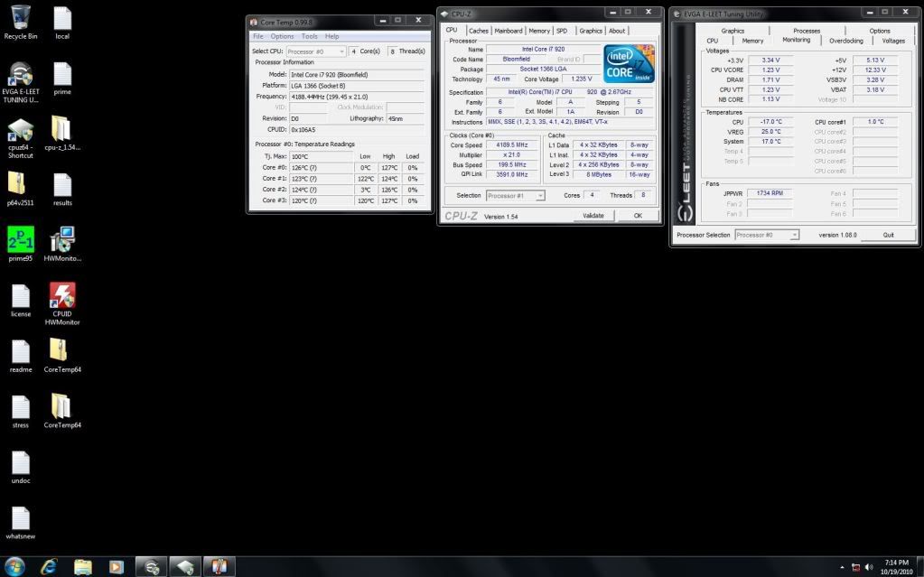Open the File menu in Core Temp
The image size is (924, 577).
click(258, 36)
